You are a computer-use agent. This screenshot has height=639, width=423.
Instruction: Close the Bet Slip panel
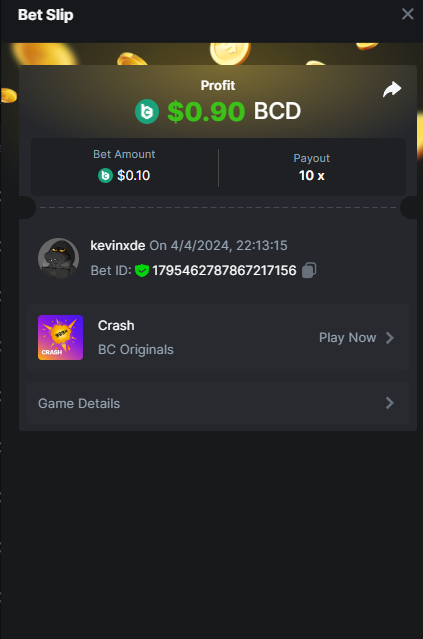(x=408, y=14)
